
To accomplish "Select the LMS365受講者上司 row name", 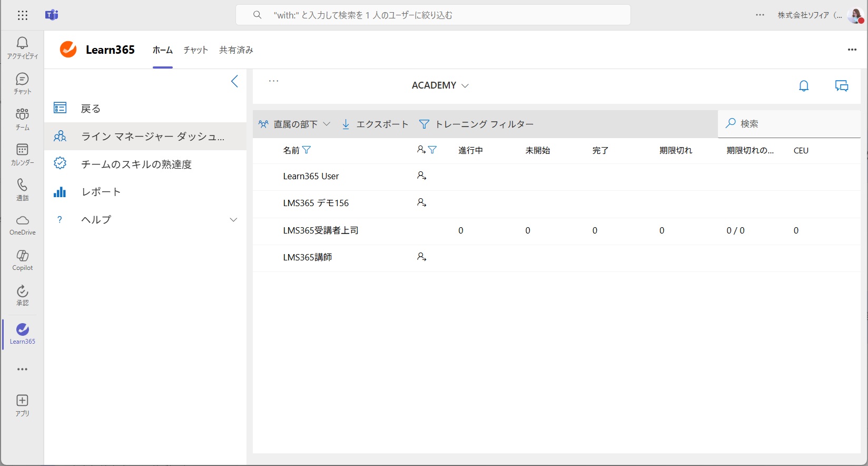I will pos(320,230).
